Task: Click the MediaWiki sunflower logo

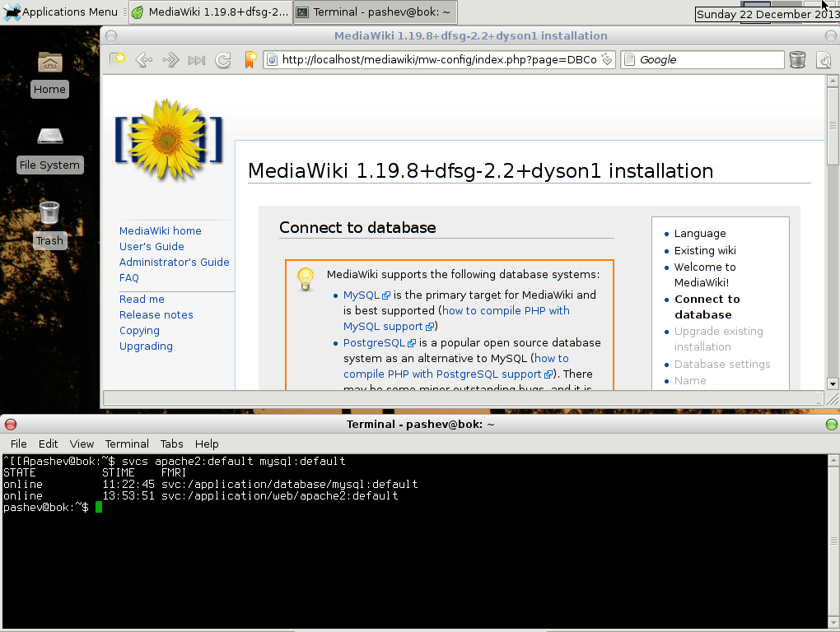Action: [x=168, y=139]
